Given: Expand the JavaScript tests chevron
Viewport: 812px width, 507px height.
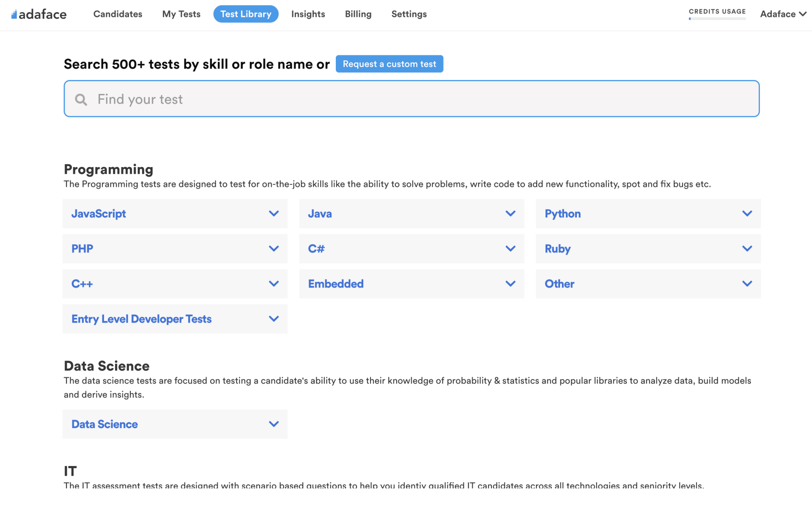Looking at the screenshot, I should click(x=274, y=214).
